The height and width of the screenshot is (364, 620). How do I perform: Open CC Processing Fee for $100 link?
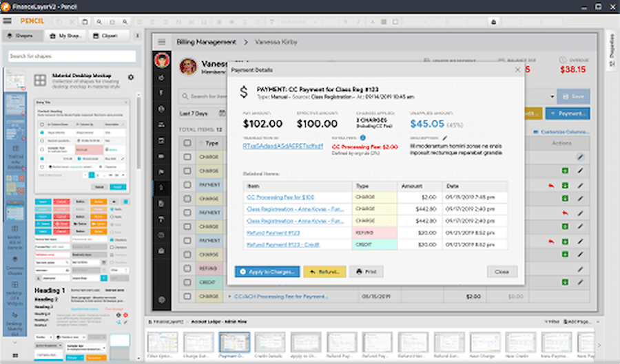pyautogui.click(x=280, y=197)
